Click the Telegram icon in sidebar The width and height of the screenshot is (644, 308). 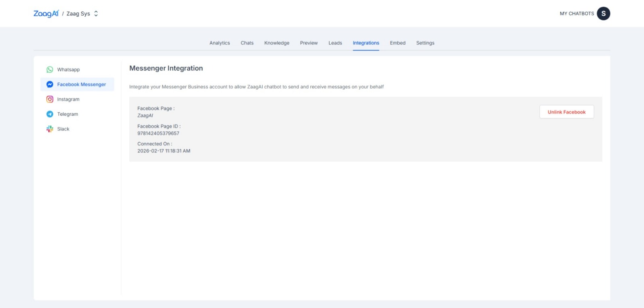click(x=50, y=114)
